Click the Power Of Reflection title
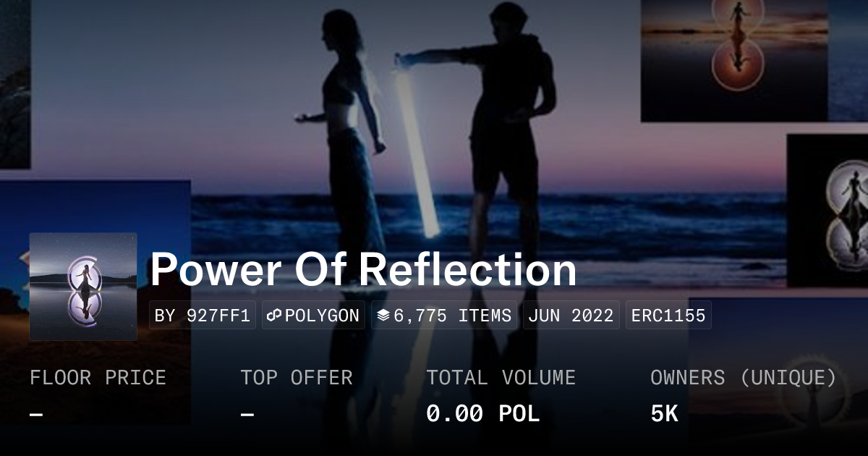This screenshot has width=868, height=456. [x=363, y=270]
